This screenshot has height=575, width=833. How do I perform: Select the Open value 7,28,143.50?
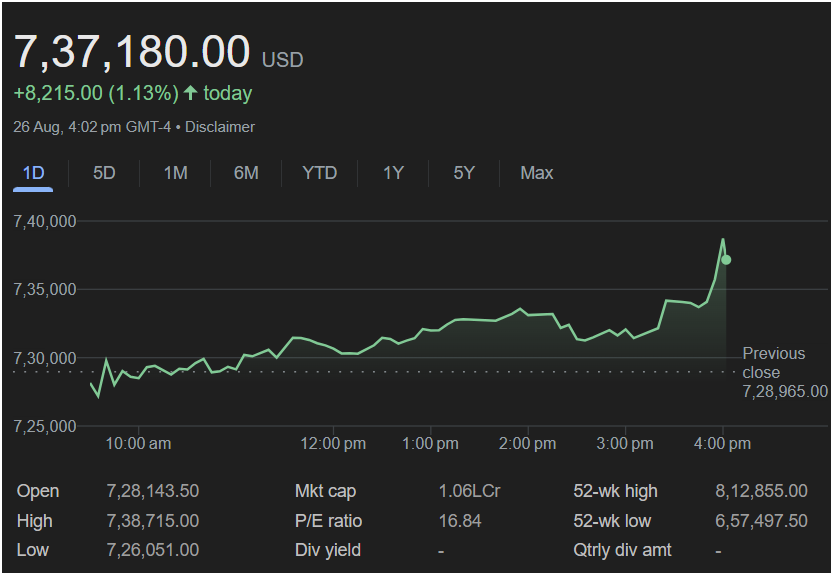click(x=152, y=491)
